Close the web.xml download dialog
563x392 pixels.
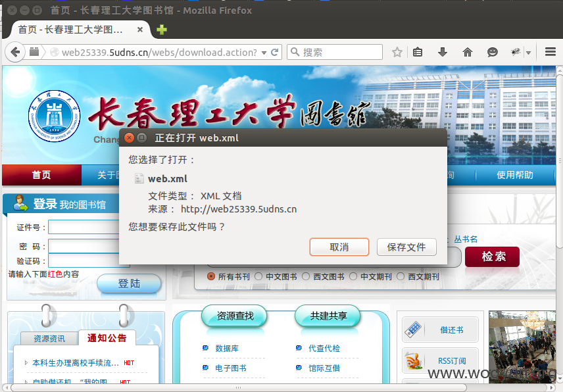[129, 138]
